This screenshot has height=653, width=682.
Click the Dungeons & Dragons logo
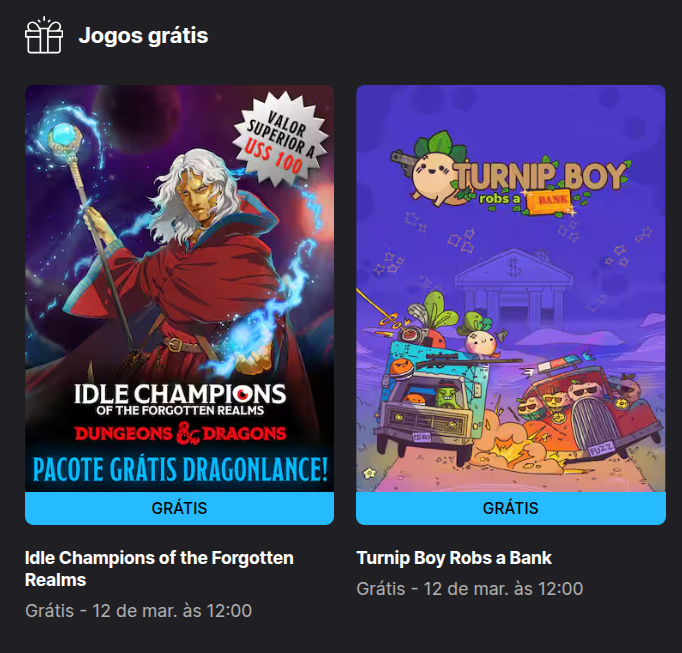point(180,434)
